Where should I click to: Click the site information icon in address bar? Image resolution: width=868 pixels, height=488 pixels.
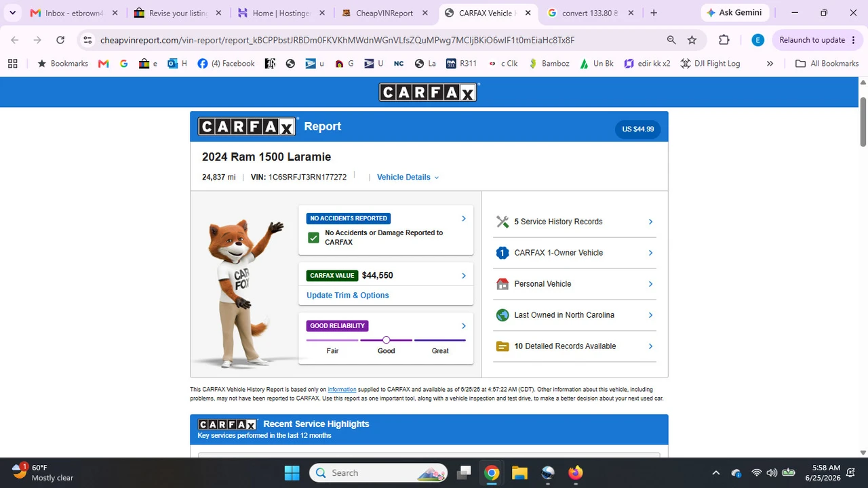pyautogui.click(x=87, y=40)
